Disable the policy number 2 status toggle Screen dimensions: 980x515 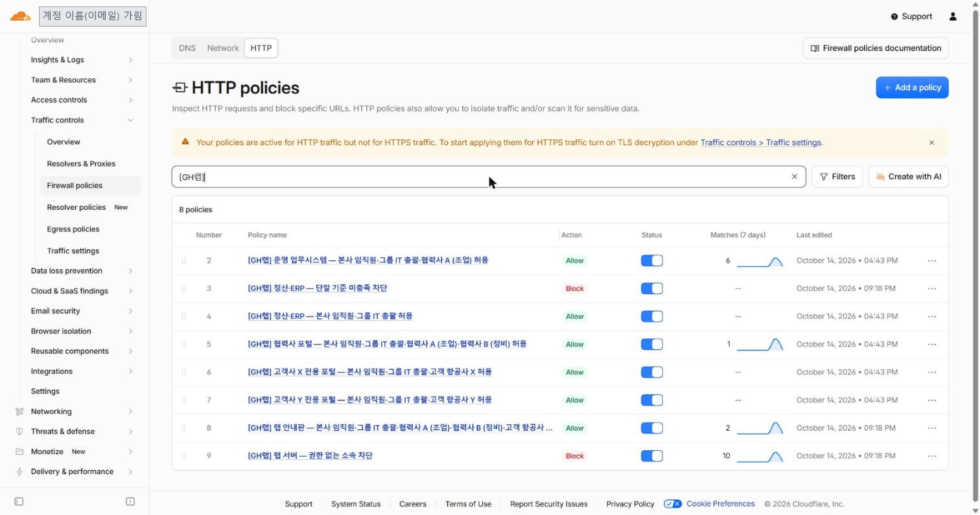coord(651,260)
